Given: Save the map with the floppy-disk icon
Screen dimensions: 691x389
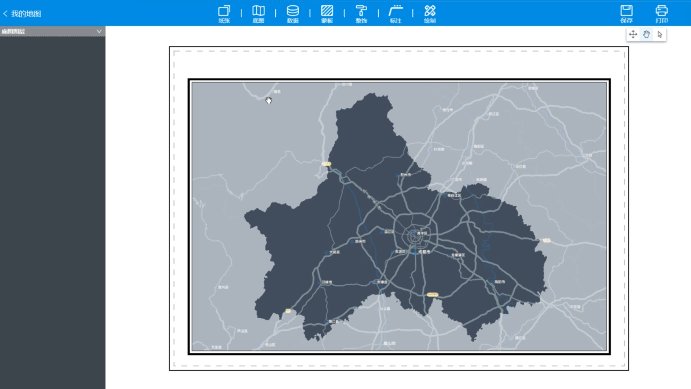Looking at the screenshot, I should (x=626, y=13).
